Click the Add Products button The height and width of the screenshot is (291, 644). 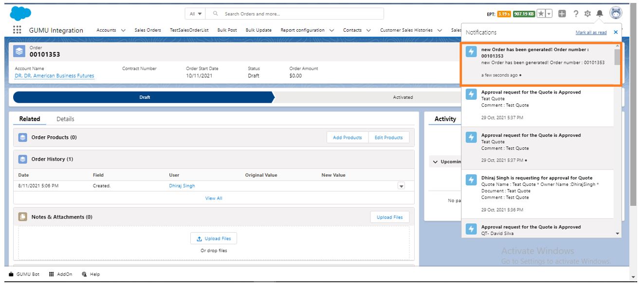tap(349, 137)
